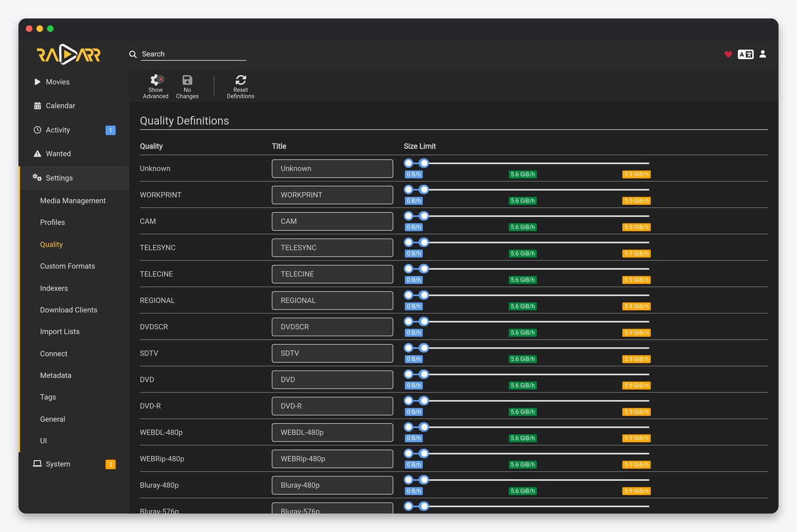The height and width of the screenshot is (532, 797).
Task: Go to Tags settings
Action: [x=48, y=397]
